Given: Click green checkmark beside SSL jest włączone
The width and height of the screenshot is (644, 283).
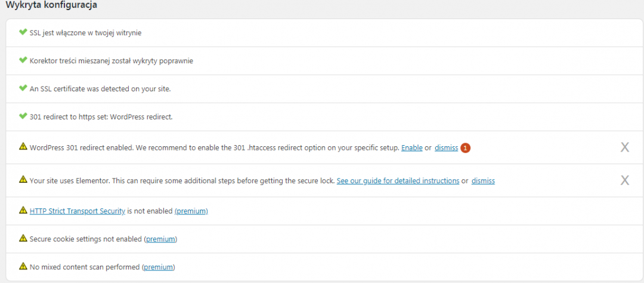Looking at the screenshot, I should [x=23, y=32].
